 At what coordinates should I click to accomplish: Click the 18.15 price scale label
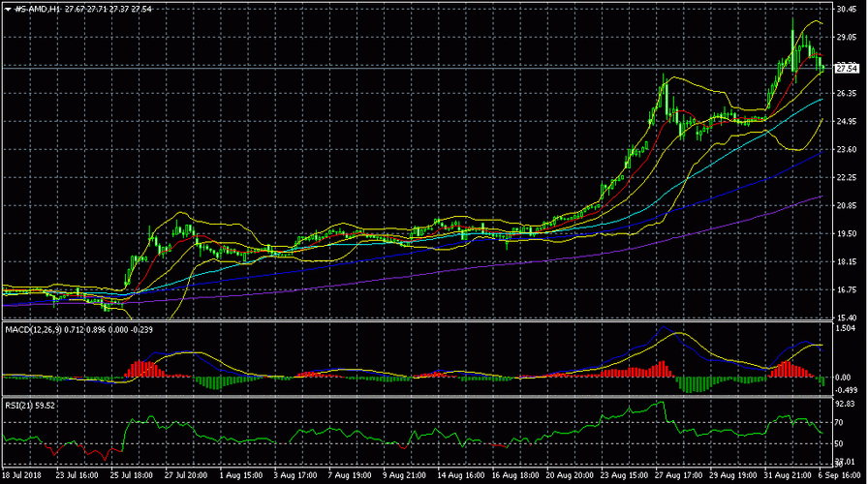coord(847,261)
